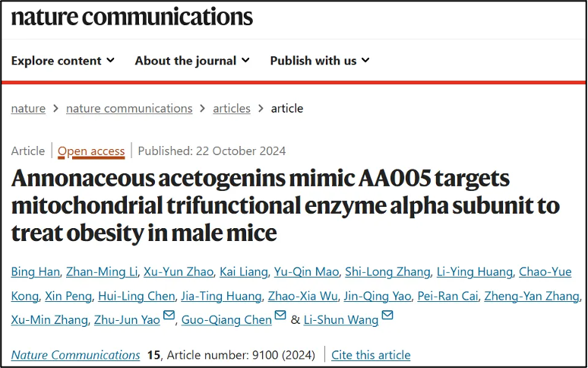The image size is (588, 368).
Task: Open the italic Nature Communications journal link
Action: tap(75, 355)
